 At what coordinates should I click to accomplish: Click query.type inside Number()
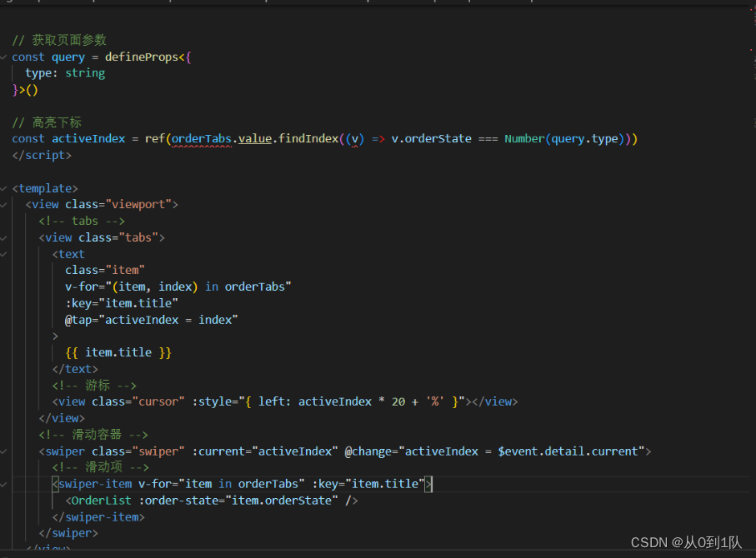(585, 139)
